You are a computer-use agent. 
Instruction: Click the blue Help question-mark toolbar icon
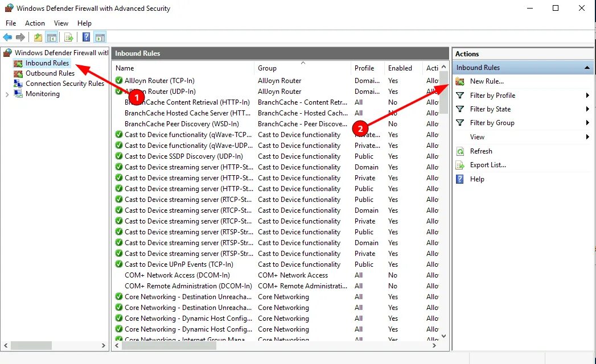[87, 37]
